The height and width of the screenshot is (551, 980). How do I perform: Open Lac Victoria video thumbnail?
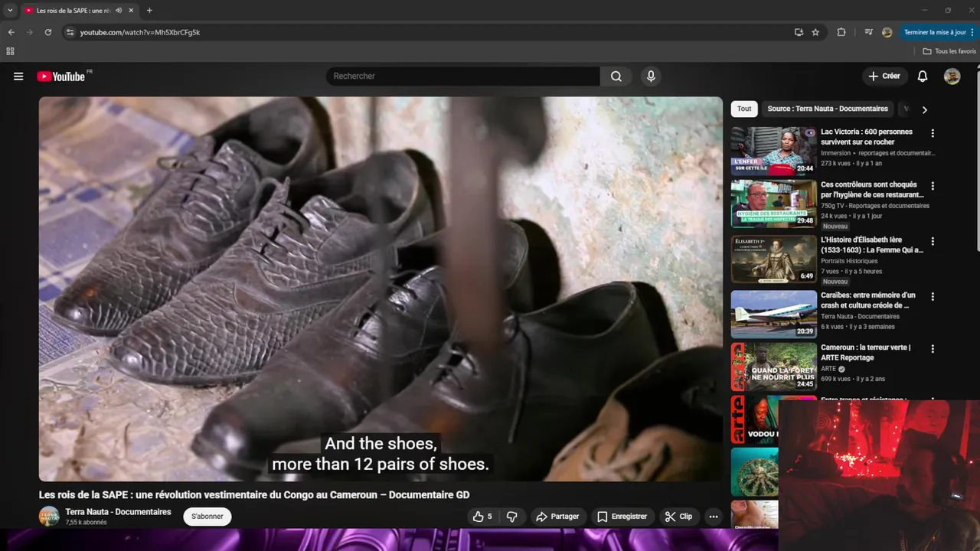click(x=773, y=151)
